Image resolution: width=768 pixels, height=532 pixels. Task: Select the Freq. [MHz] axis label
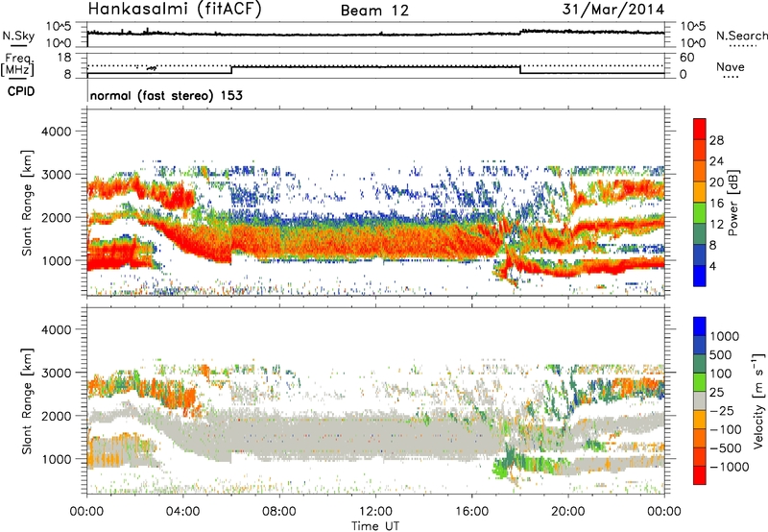click(x=17, y=65)
